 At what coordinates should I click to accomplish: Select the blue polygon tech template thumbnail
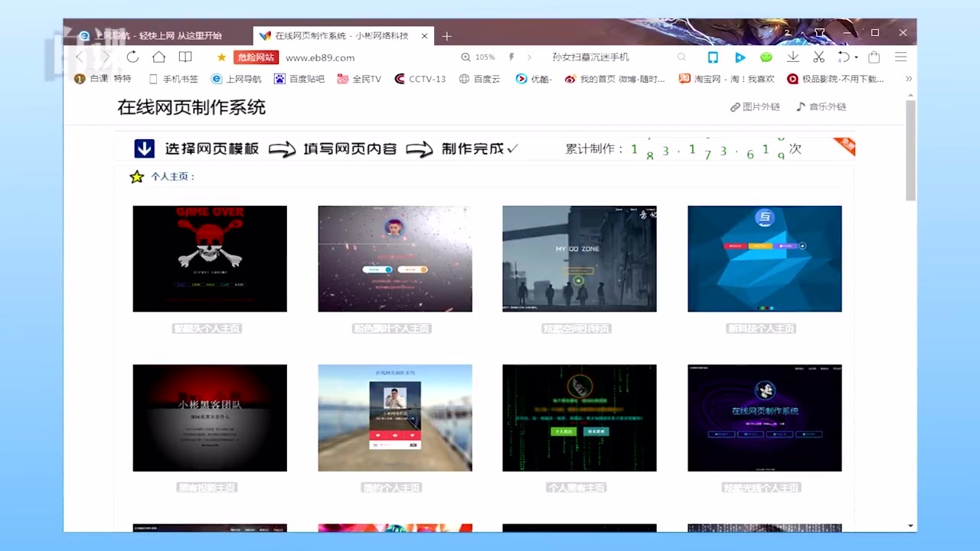(765, 259)
